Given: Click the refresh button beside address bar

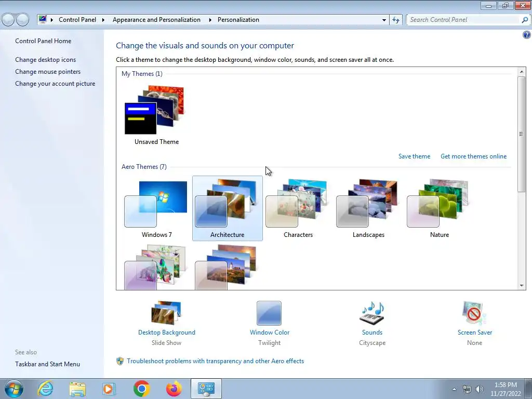Looking at the screenshot, I should coord(396,20).
